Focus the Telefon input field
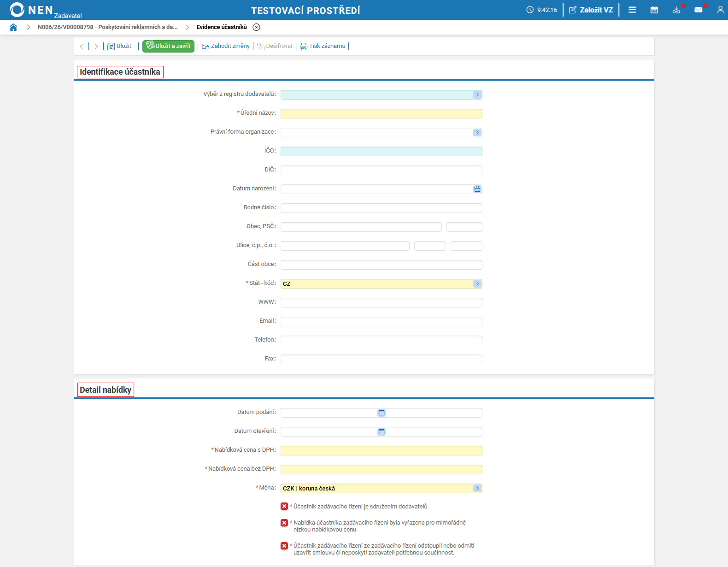Screen dimensions: 728x567 pos(382,340)
